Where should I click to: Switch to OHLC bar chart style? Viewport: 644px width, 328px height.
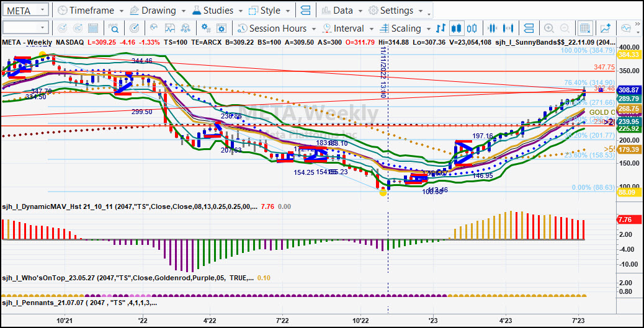click(x=441, y=29)
